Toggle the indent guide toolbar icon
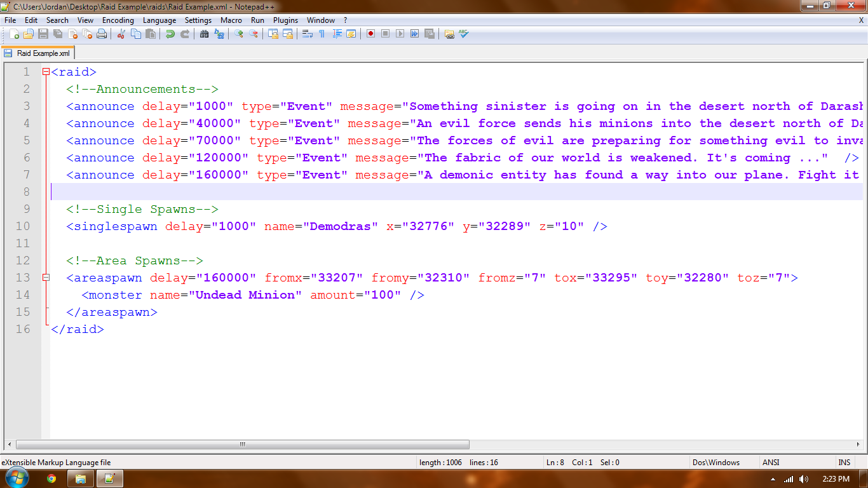 coord(336,34)
